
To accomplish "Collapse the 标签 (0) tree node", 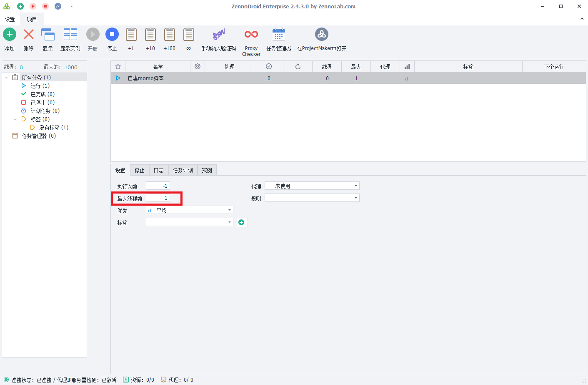I will pyautogui.click(x=15, y=119).
